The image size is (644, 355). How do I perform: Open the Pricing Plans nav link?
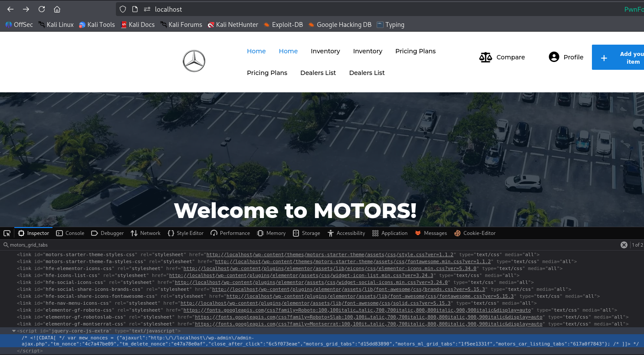(x=415, y=51)
